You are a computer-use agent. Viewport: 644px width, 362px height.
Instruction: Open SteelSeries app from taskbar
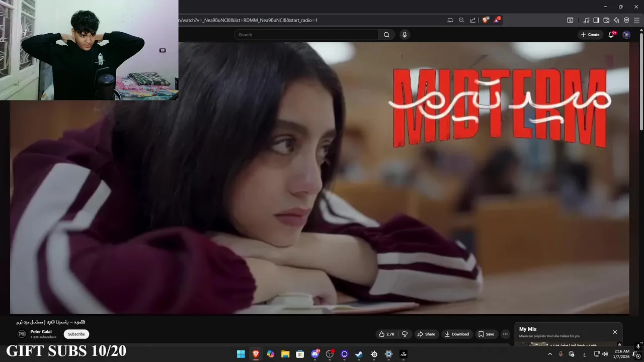coord(374,354)
